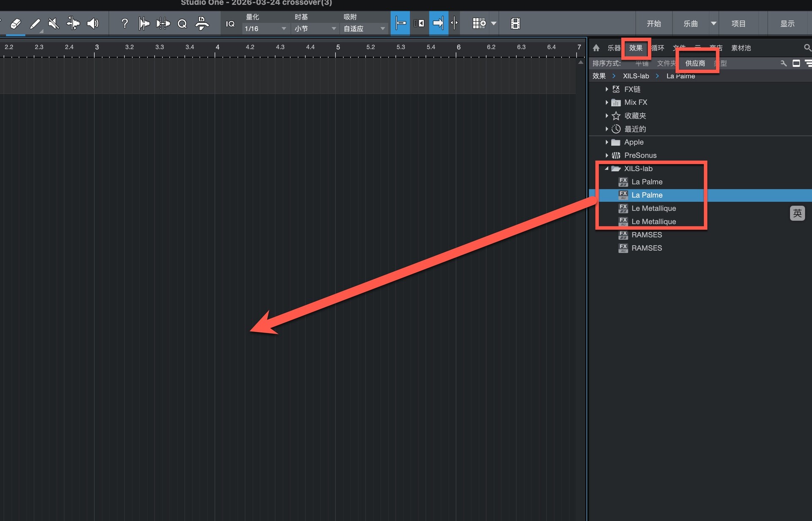Viewport: 812px width, 521px height.
Task: Open the 1/16 quantize dropdown
Action: point(265,29)
